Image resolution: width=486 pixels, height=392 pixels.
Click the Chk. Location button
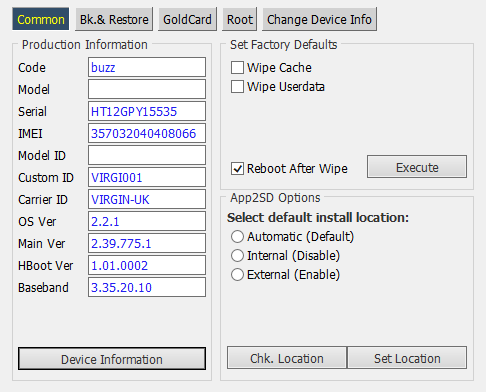click(287, 358)
